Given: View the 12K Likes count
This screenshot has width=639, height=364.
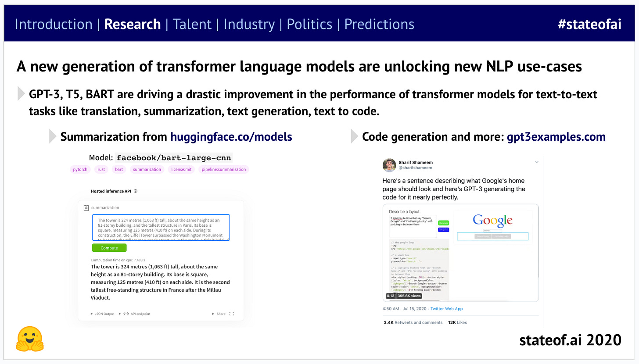Looking at the screenshot, I should (x=457, y=322).
